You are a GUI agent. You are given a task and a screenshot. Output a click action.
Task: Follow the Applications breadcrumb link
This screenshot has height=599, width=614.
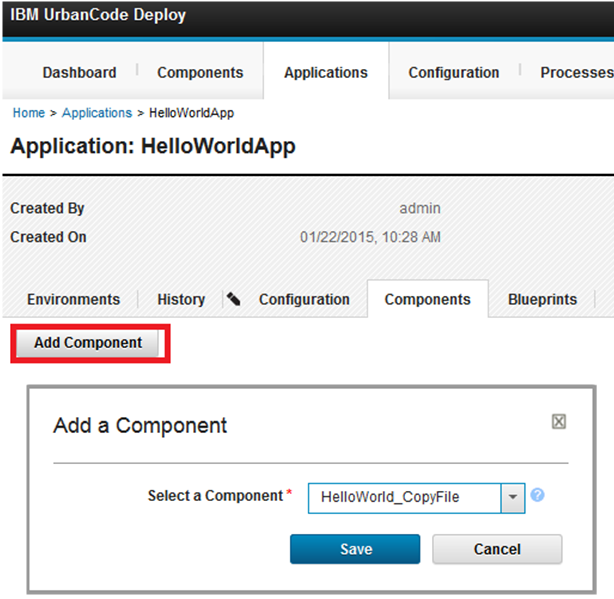click(x=97, y=113)
